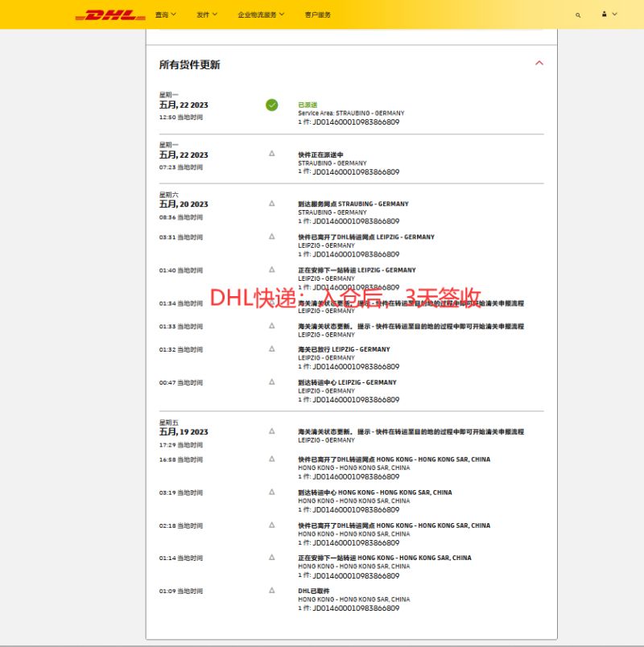Click the triangle icon at 17:29 customs update
The width and height of the screenshot is (644, 647).
[x=271, y=431]
